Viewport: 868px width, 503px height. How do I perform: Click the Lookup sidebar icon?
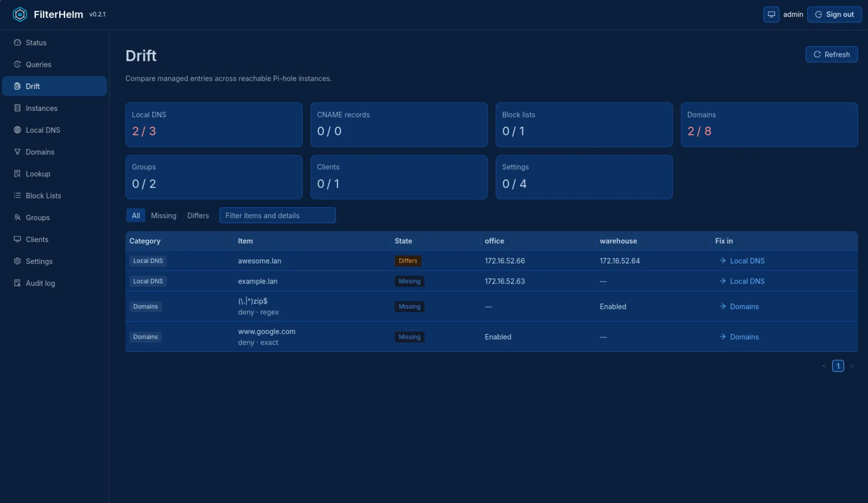(17, 173)
